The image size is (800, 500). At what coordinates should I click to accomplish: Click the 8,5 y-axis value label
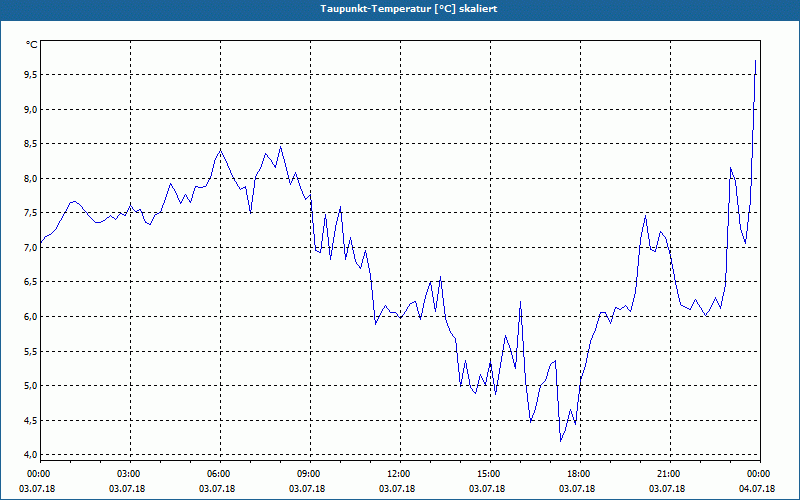[x=30, y=144]
